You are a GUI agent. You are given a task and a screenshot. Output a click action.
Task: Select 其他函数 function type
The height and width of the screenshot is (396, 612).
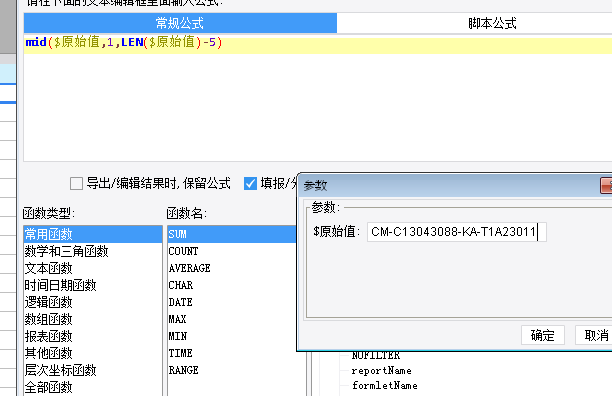click(x=93, y=353)
